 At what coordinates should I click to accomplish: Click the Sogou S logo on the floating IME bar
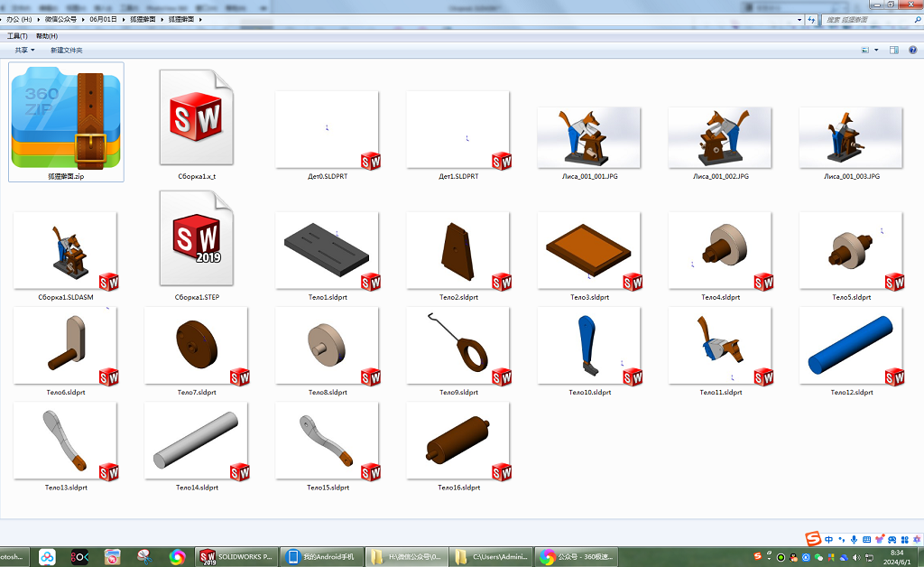coord(813,539)
